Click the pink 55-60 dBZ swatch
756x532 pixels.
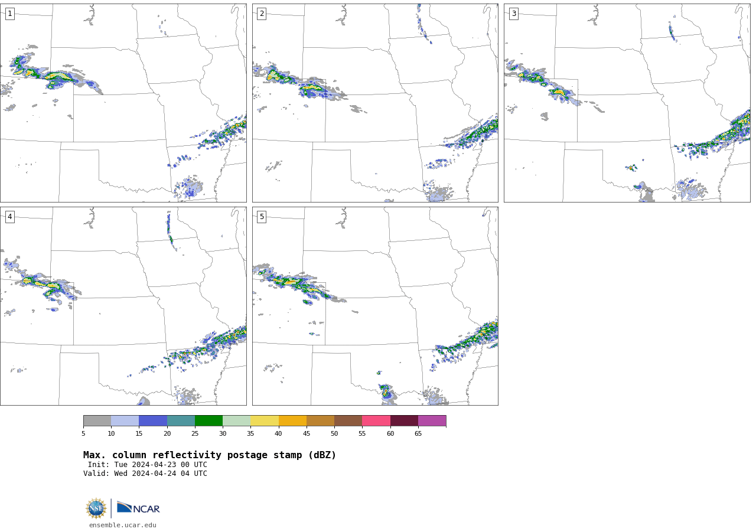(x=376, y=420)
